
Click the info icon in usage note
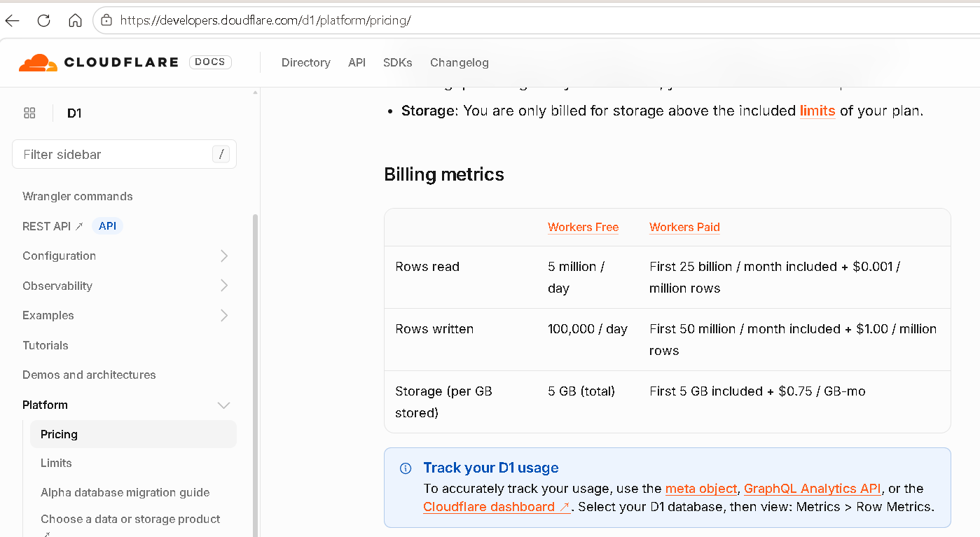pos(406,468)
